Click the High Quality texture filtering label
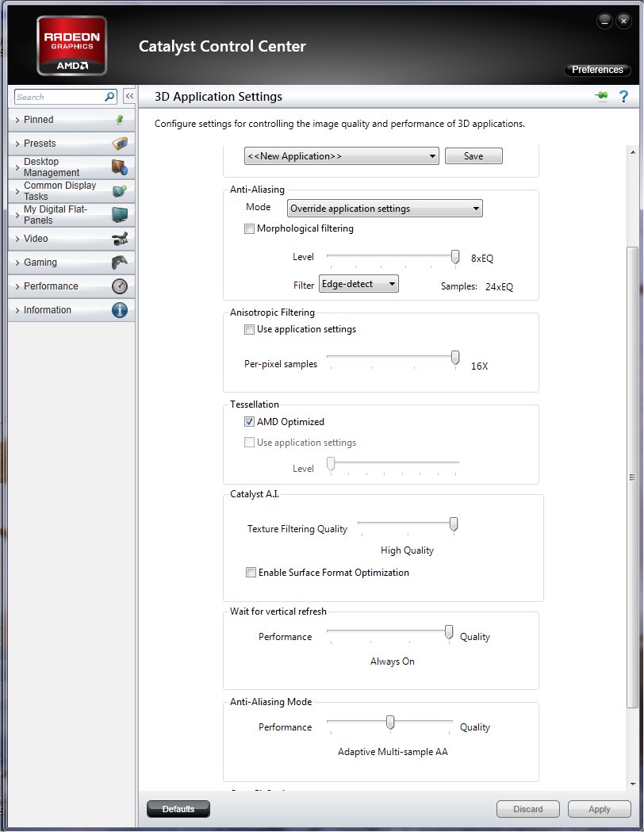 click(407, 550)
